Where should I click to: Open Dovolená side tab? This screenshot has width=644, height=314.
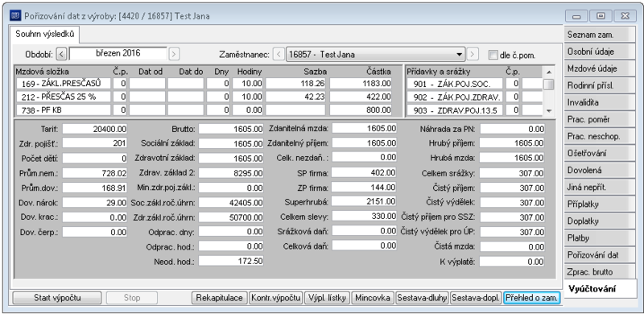[x=599, y=170]
